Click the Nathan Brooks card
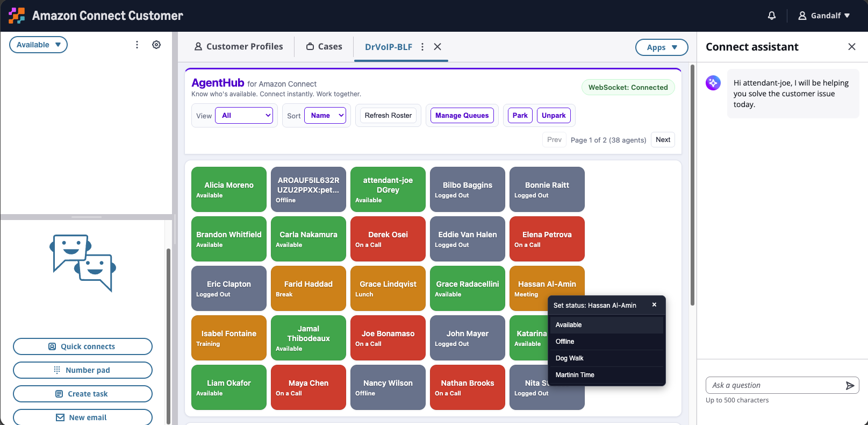The image size is (868, 425). coord(468,387)
